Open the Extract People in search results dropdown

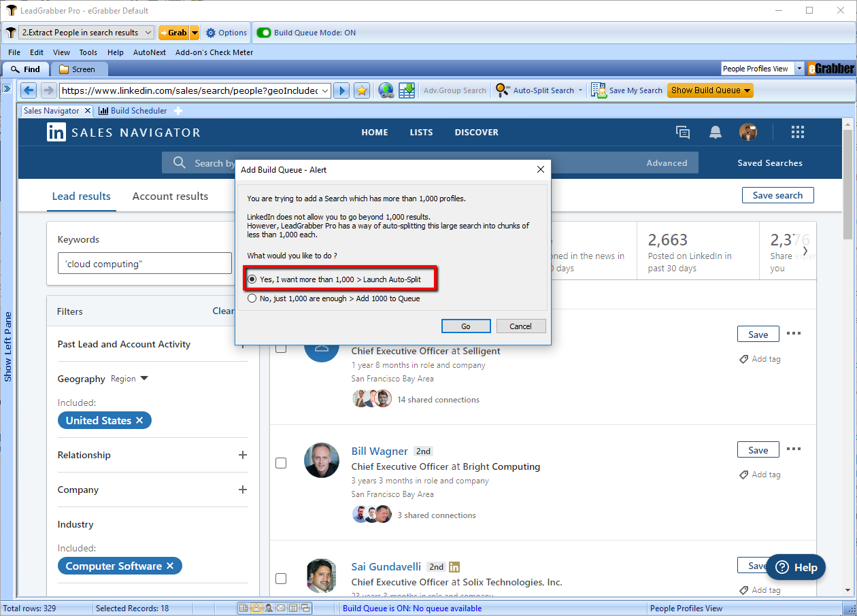click(x=149, y=33)
